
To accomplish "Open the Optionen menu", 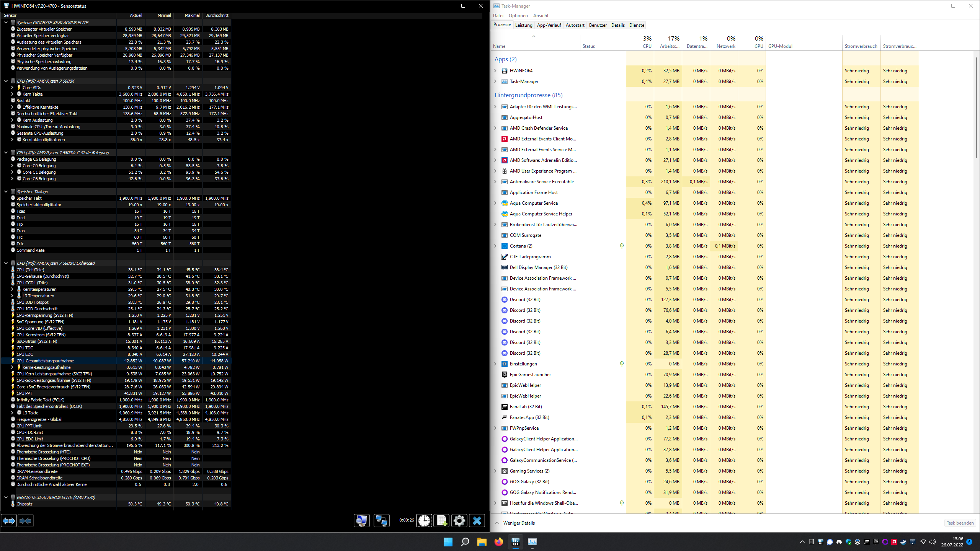I will point(518,16).
